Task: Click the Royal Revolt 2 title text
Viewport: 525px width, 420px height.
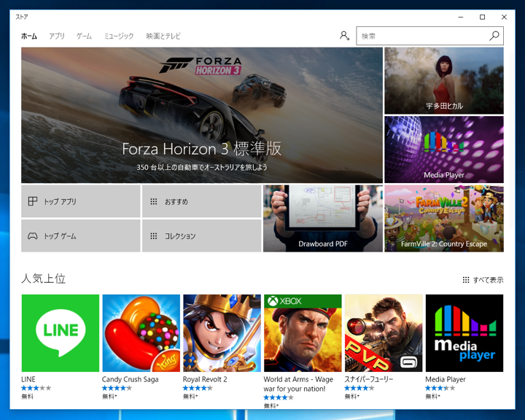Action: point(205,379)
